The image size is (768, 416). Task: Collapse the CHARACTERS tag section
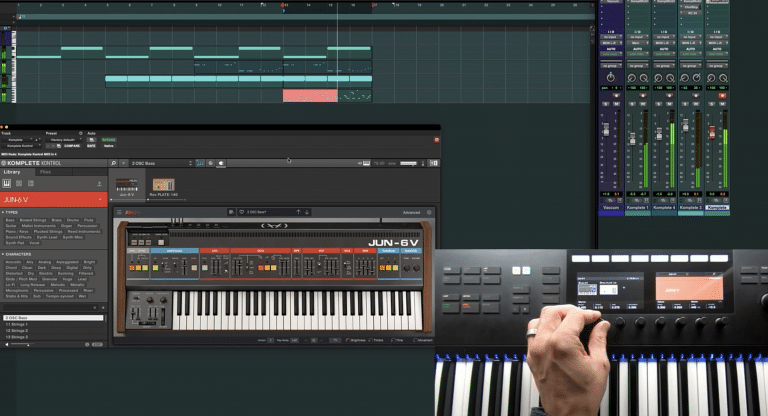(3, 254)
